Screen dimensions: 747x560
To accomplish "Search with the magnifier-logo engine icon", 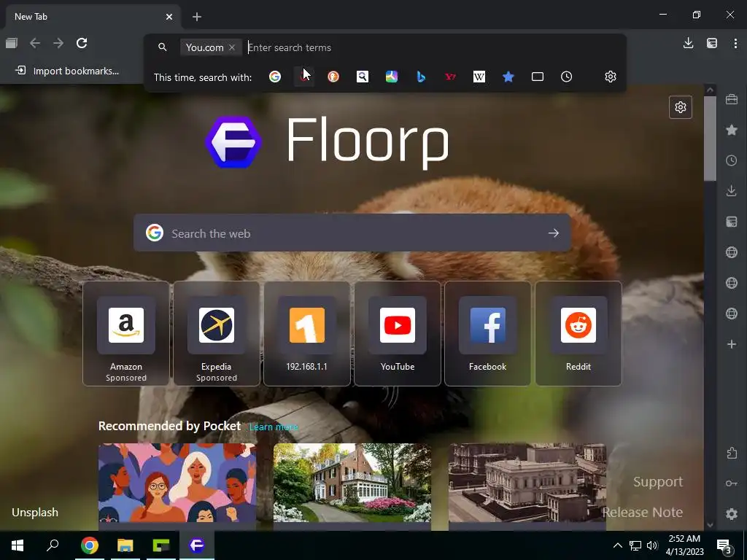I will pyautogui.click(x=362, y=77).
